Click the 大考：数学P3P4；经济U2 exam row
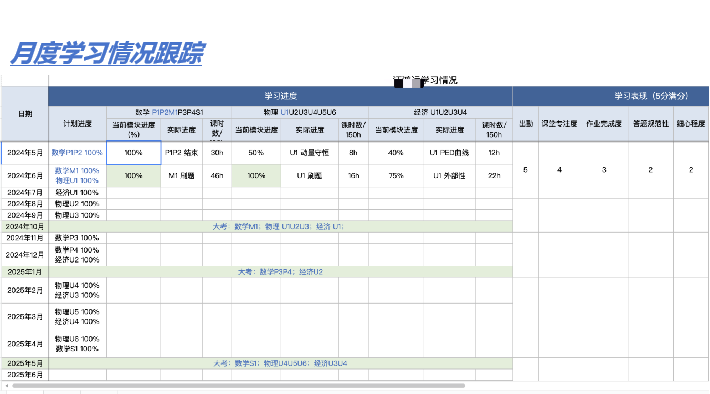The image size is (710, 394). [x=280, y=272]
